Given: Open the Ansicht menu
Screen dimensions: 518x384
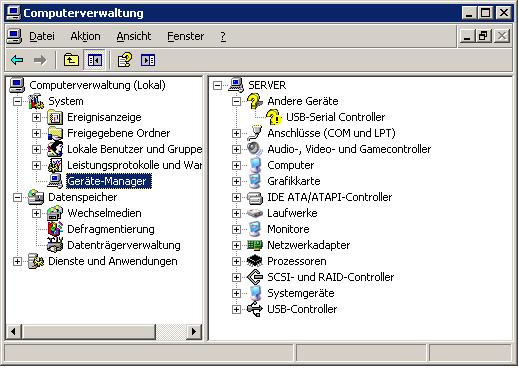Looking at the screenshot, I should (134, 36).
